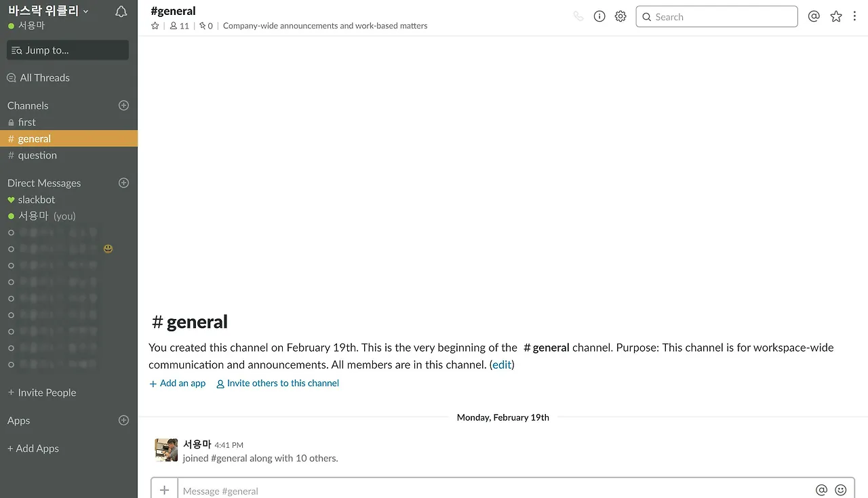Open new direct message plus icon
The image size is (868, 498).
point(123,183)
